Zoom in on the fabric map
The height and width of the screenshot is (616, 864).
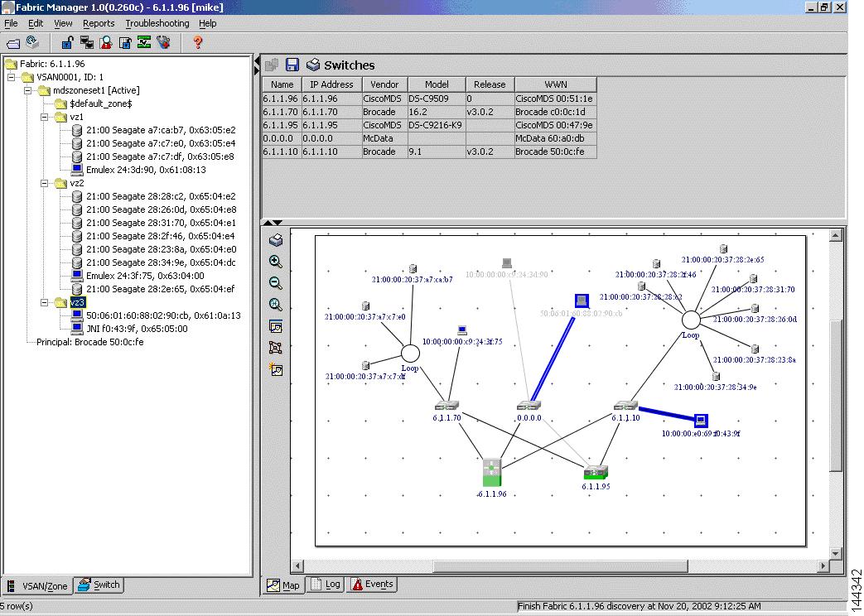coord(276,262)
